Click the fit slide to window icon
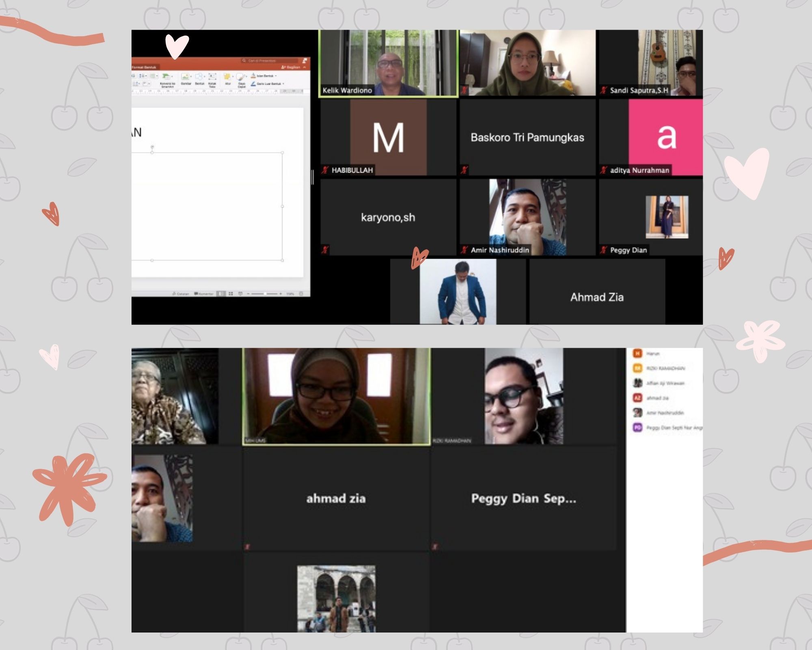The width and height of the screenshot is (812, 650). (301, 294)
